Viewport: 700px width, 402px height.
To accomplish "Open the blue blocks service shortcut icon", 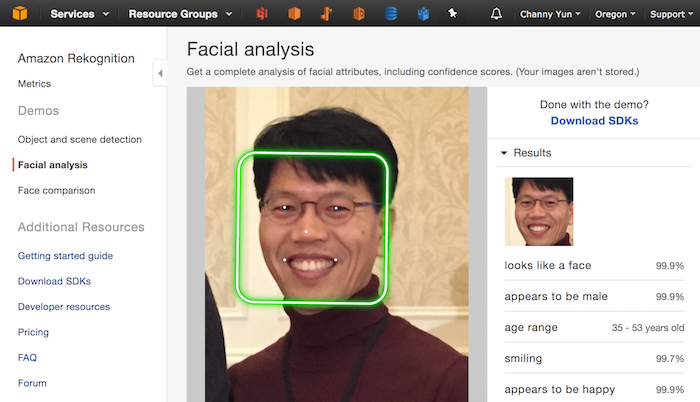I will (423, 14).
